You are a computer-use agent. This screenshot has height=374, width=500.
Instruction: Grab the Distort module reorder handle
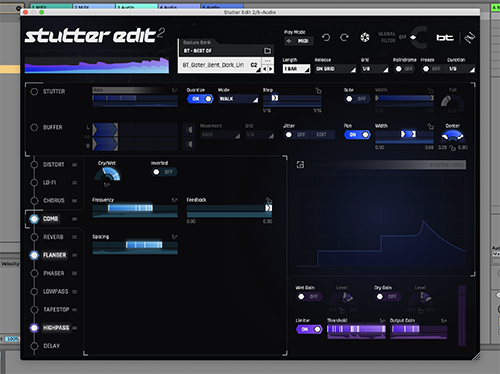click(x=75, y=165)
